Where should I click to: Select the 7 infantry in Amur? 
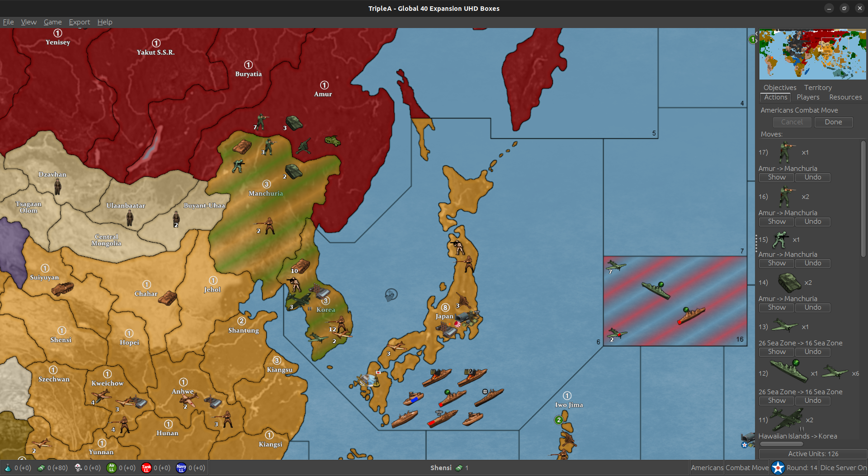(x=261, y=121)
